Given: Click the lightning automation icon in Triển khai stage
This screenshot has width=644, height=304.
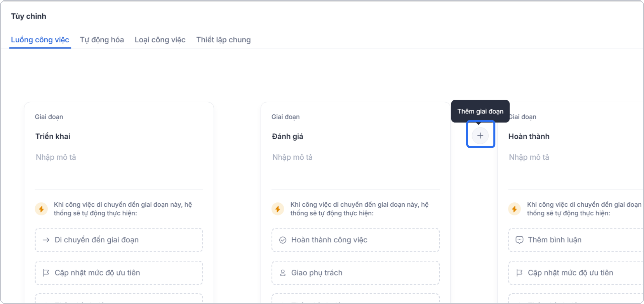Looking at the screenshot, I should 41,209.
